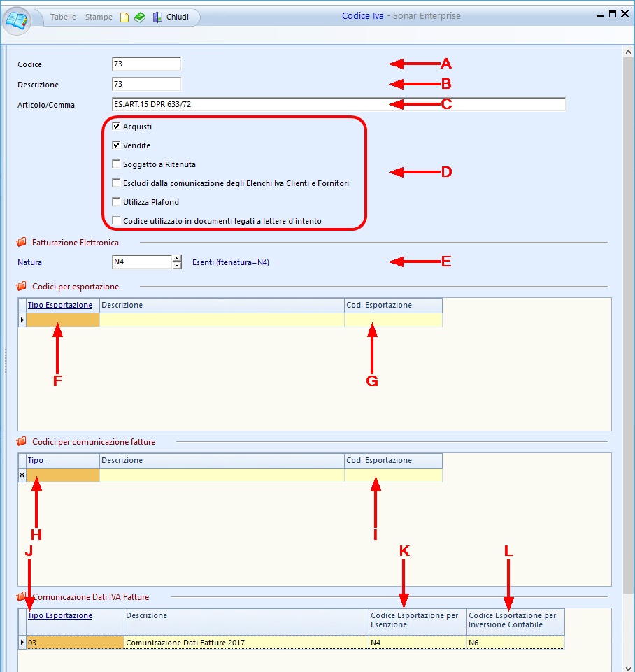Click the Articolo/Comma text field

tap(338, 105)
